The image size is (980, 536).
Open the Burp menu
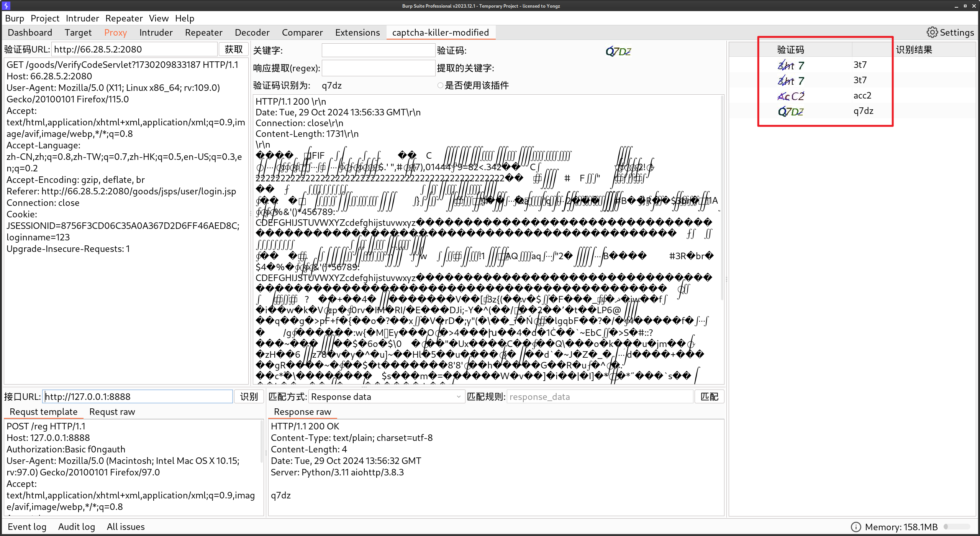(x=15, y=18)
